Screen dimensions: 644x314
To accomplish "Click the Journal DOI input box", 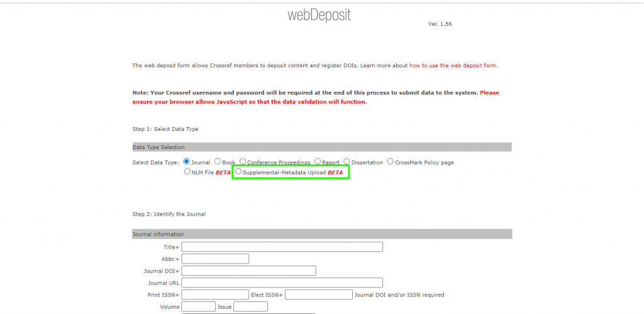I will pos(248,271).
